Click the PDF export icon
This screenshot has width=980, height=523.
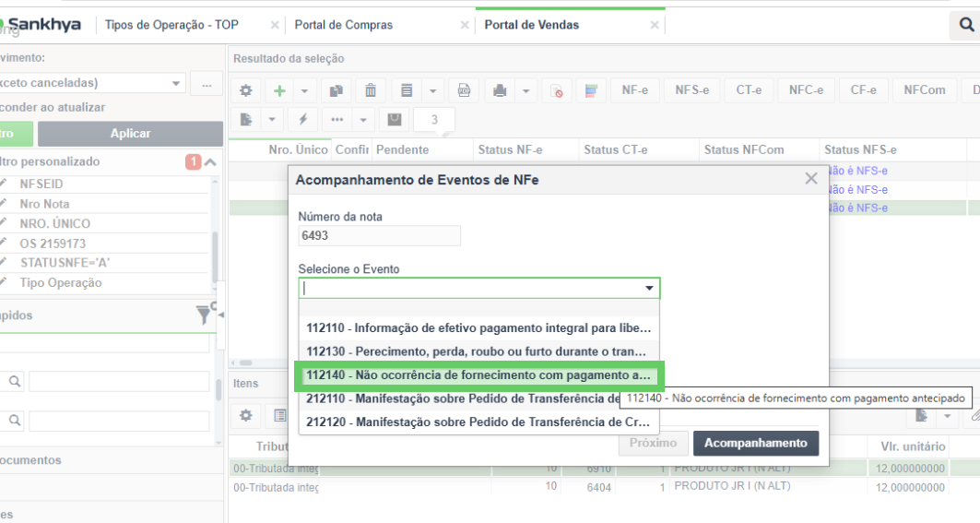[464, 90]
